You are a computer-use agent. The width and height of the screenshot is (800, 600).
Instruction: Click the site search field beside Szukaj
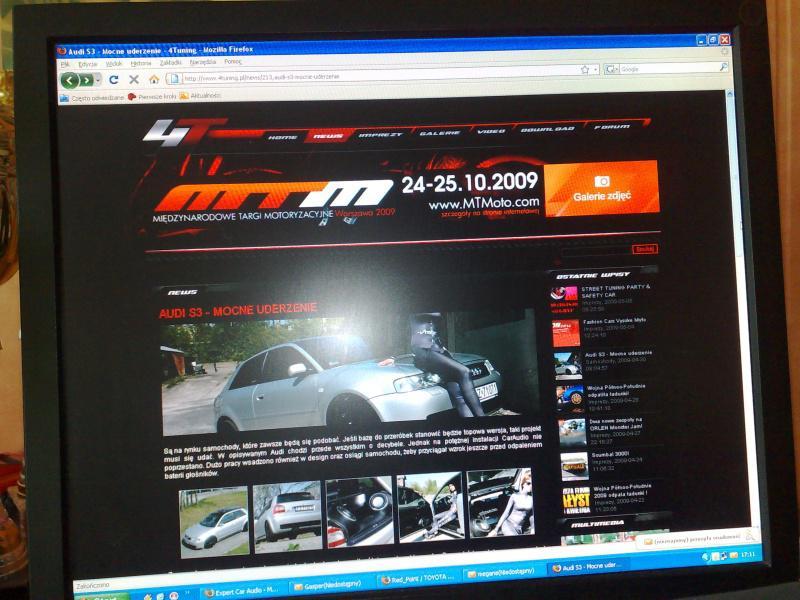[x=596, y=251]
